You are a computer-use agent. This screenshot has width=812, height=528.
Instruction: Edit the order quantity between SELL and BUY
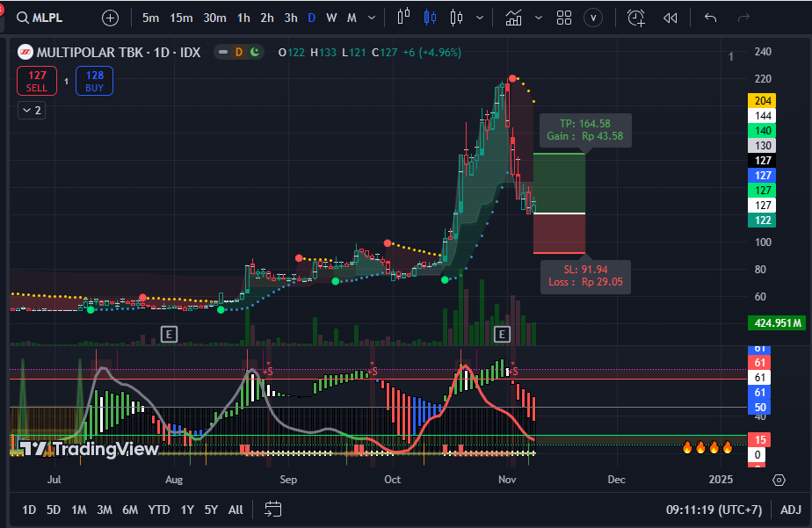66,82
